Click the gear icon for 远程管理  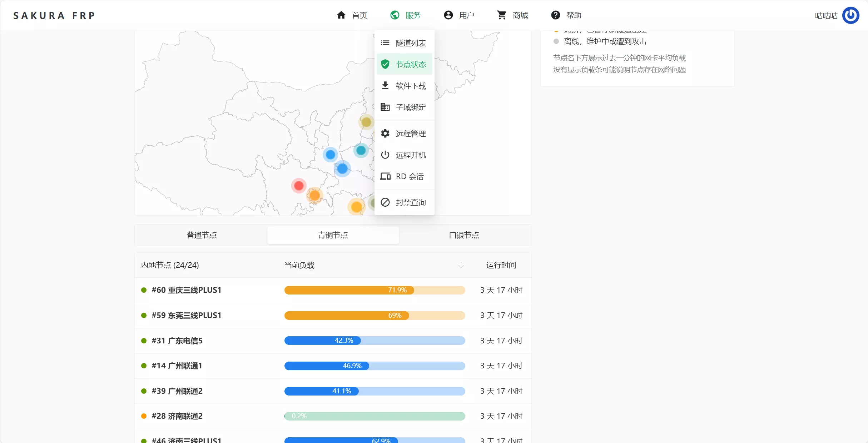(x=385, y=134)
